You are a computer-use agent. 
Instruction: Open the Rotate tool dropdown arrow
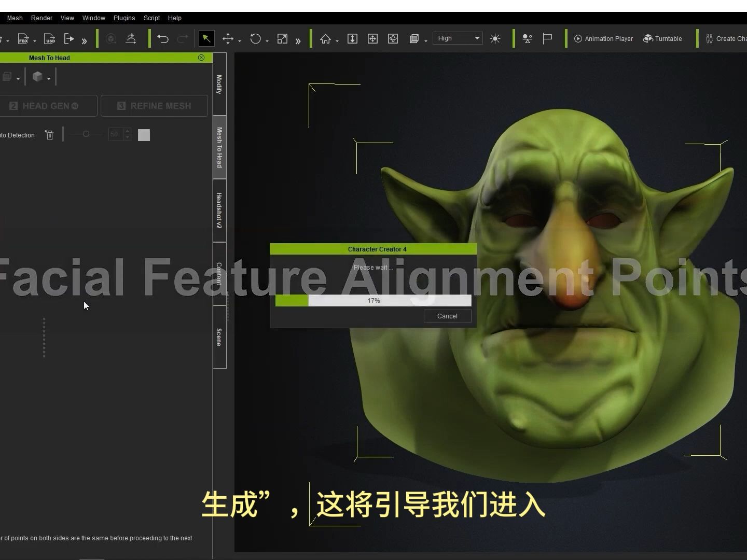tap(267, 41)
